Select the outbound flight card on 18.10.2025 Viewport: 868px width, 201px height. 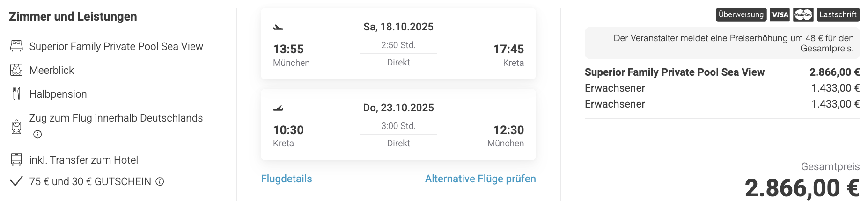(x=398, y=43)
